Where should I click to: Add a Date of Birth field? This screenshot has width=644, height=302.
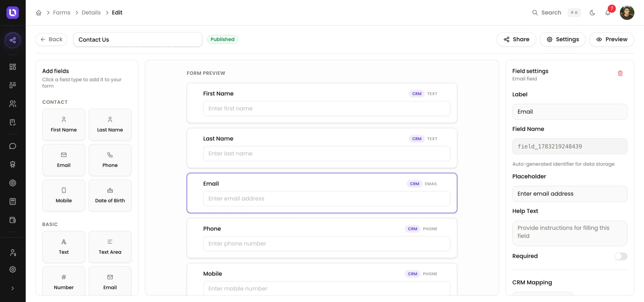(110, 195)
